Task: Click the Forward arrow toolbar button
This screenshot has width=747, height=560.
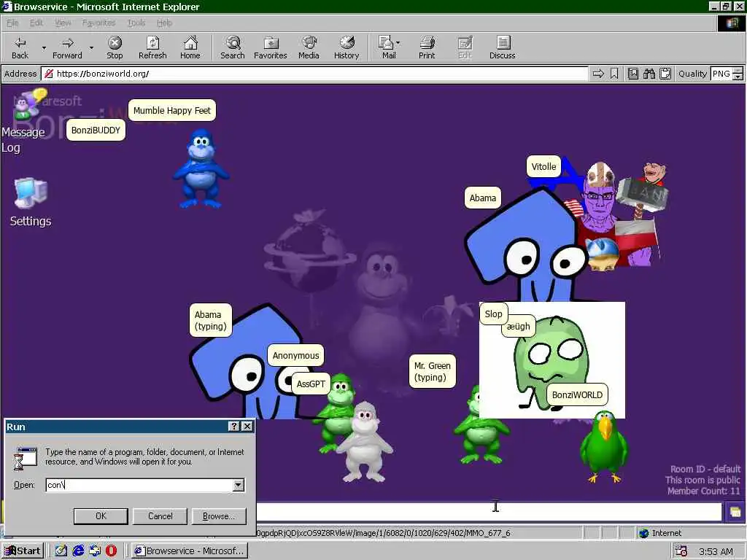Action: coord(67,47)
